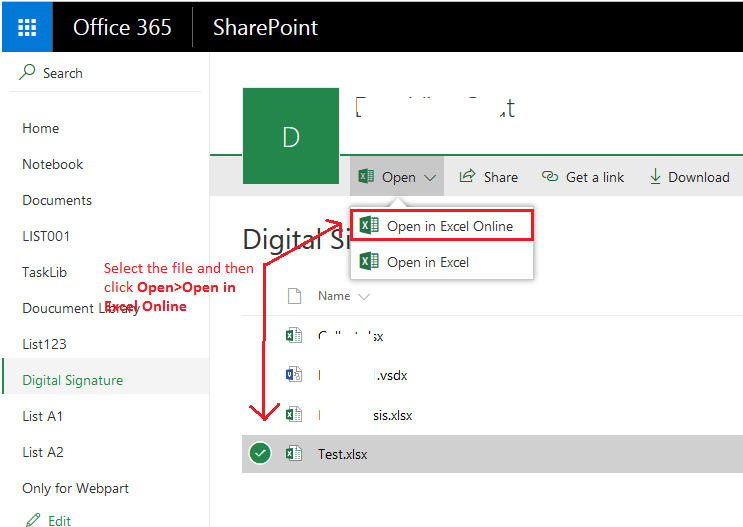Click the Get a link chain icon

tap(550, 176)
